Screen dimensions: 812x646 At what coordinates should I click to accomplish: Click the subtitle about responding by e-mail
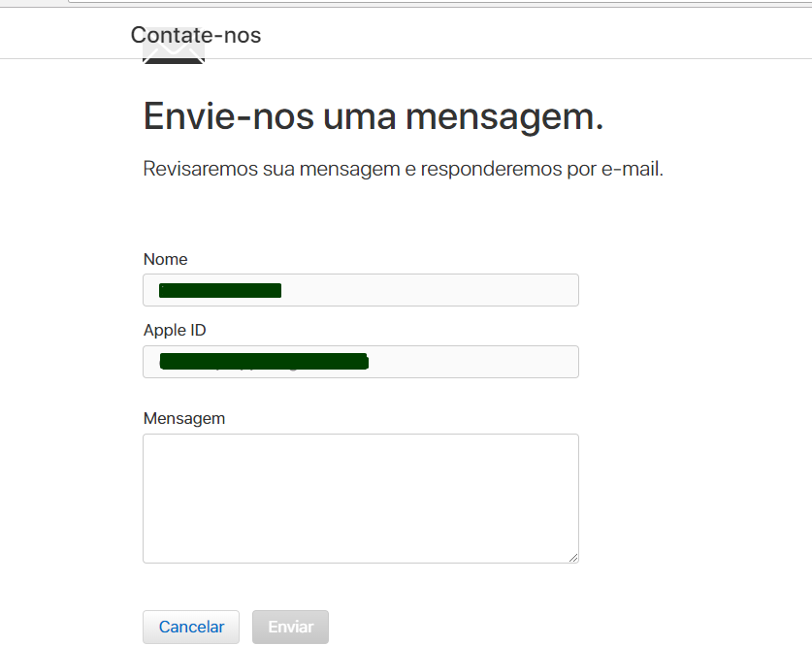coord(403,169)
